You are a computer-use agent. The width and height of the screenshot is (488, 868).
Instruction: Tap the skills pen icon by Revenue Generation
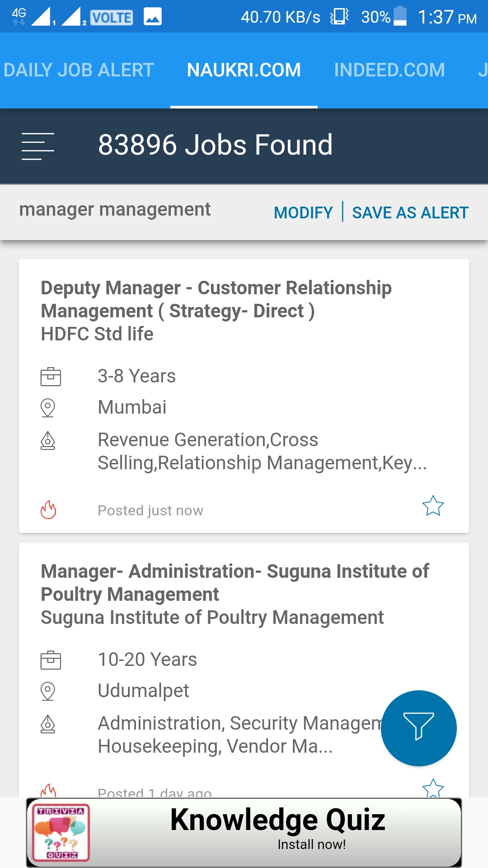coord(48,441)
